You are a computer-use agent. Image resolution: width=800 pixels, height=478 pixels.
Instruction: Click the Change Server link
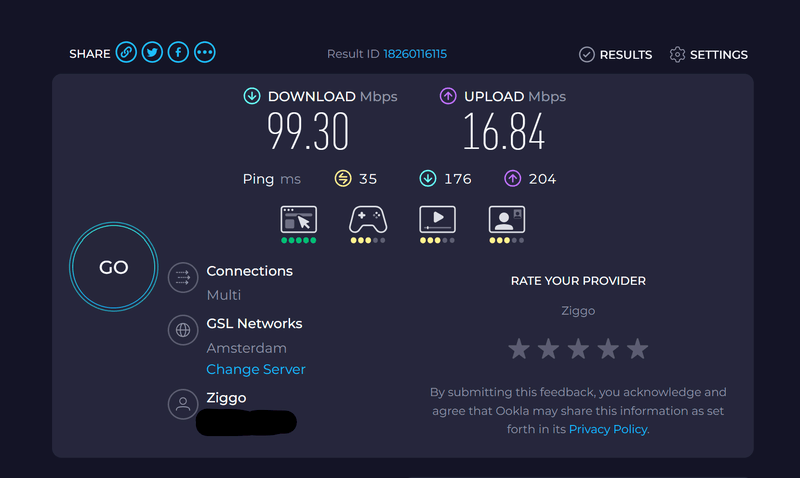click(x=256, y=369)
